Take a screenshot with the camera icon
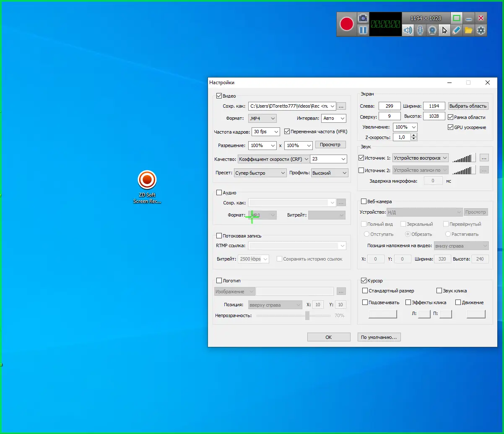This screenshot has height=434, width=504. [363, 18]
